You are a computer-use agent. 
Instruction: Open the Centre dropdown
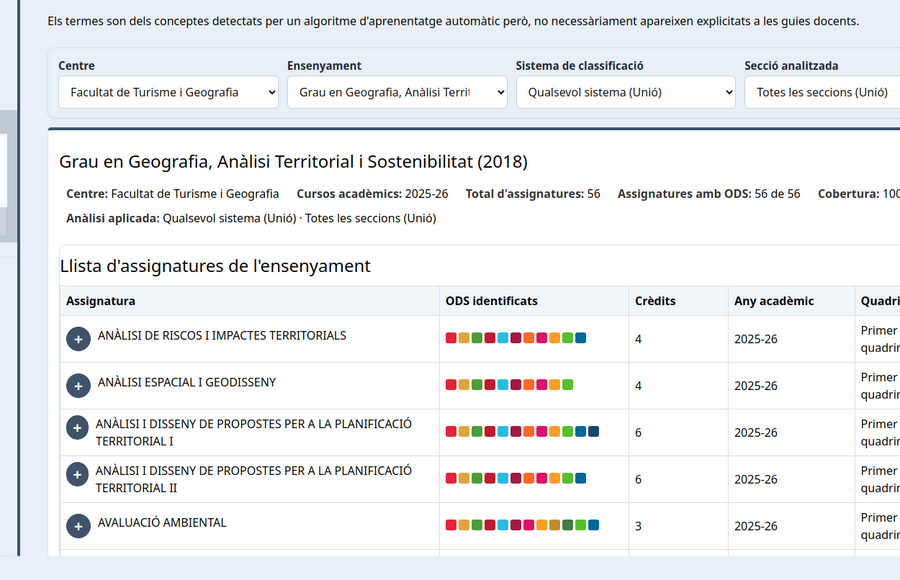(x=168, y=92)
